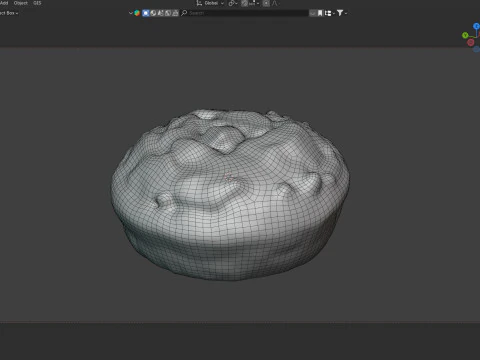480x360 pixels.
Task: Click the multicolored sphere icon beside search
Action: (x=137, y=13)
